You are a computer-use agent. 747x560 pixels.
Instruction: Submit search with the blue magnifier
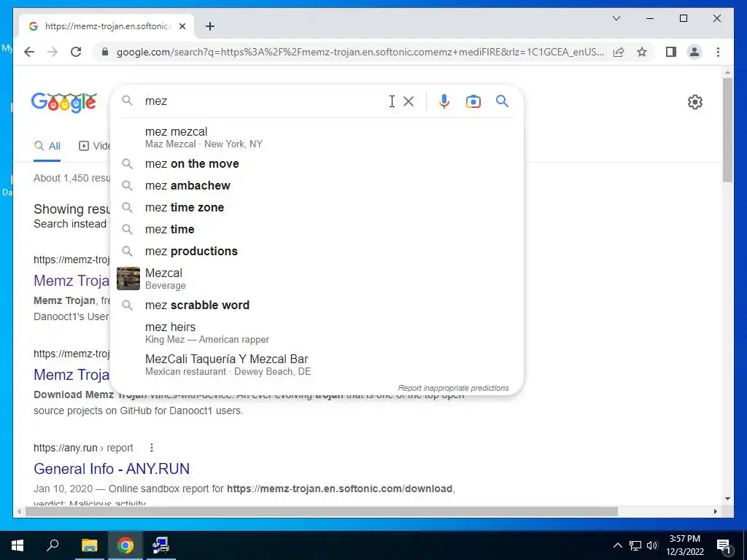[502, 101]
